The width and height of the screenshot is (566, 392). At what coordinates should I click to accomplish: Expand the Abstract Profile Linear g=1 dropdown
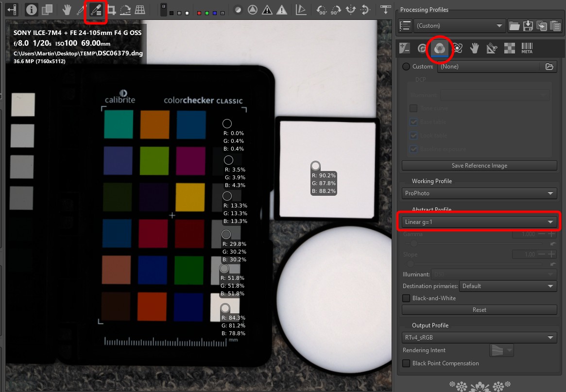479,222
